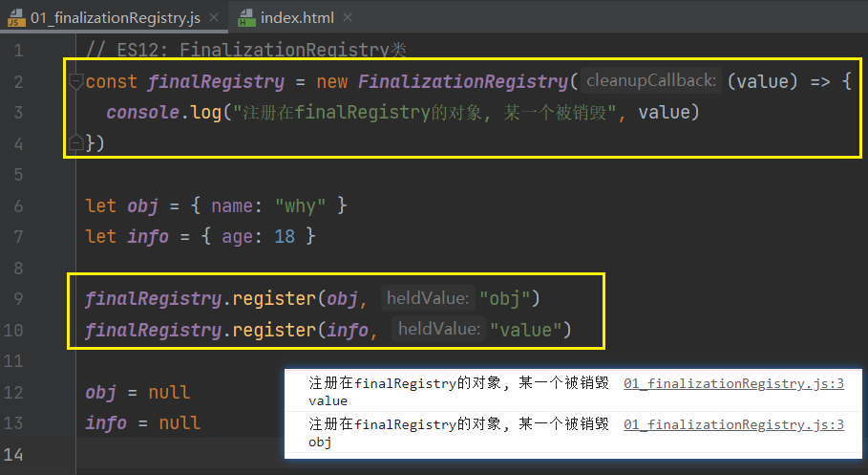The width and height of the screenshot is (868, 475).
Task: Click the info argument in line 10
Action: point(348,330)
